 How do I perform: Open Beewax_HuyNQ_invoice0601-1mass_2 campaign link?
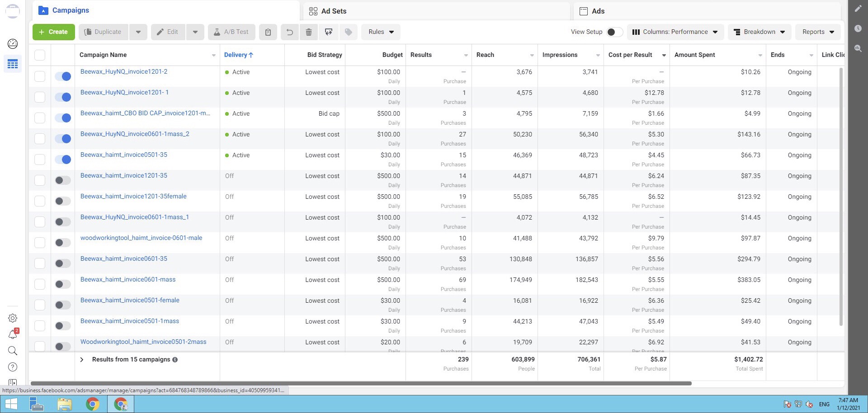click(x=135, y=134)
